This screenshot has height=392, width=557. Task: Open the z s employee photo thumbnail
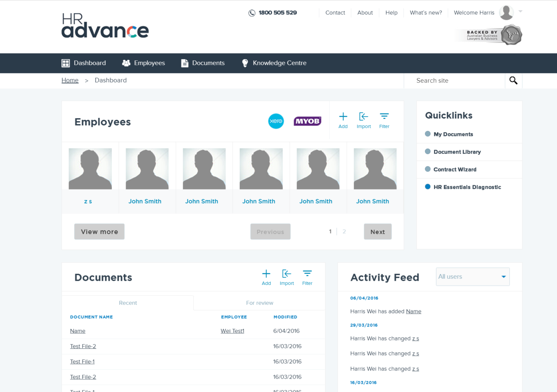[90, 169]
